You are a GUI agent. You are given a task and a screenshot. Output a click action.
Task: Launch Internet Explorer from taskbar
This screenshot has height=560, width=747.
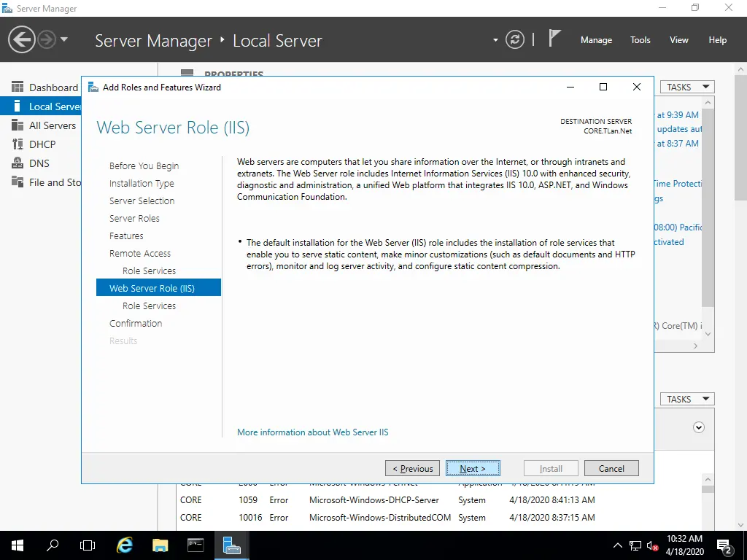(x=125, y=545)
